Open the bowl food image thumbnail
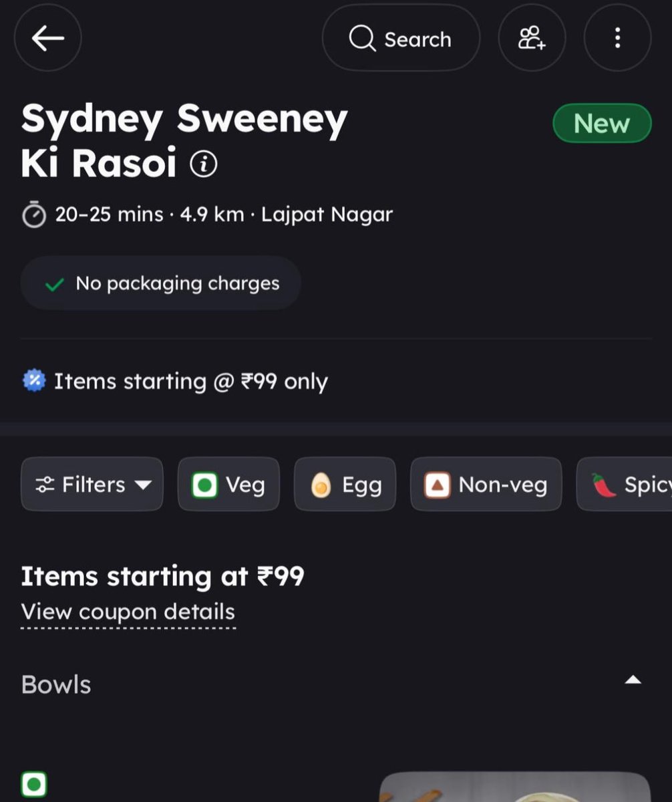 (515, 787)
